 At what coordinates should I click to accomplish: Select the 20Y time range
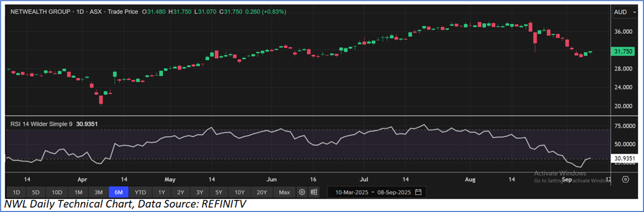tap(262, 192)
